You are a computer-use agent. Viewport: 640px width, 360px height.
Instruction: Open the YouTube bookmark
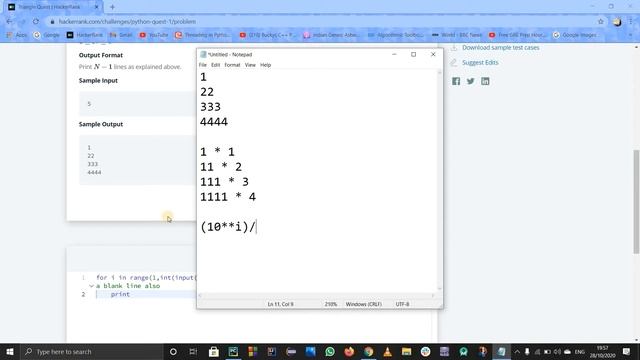click(154, 35)
